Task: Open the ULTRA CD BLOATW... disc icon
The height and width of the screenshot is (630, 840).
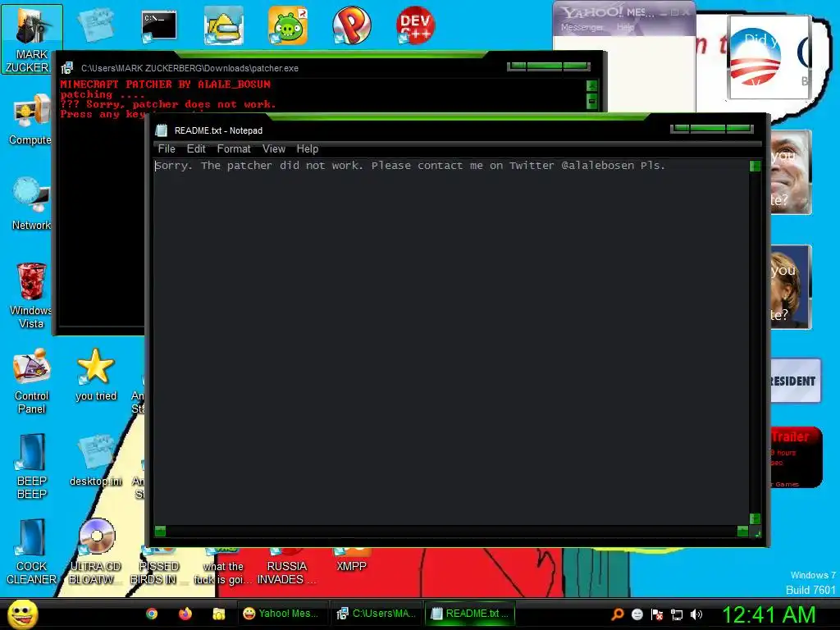Action: click(96, 551)
